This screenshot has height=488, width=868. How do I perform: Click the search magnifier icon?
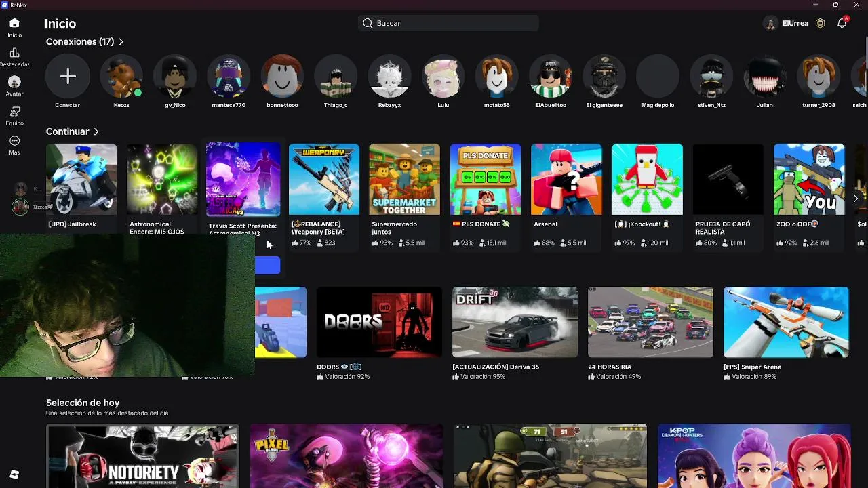368,23
